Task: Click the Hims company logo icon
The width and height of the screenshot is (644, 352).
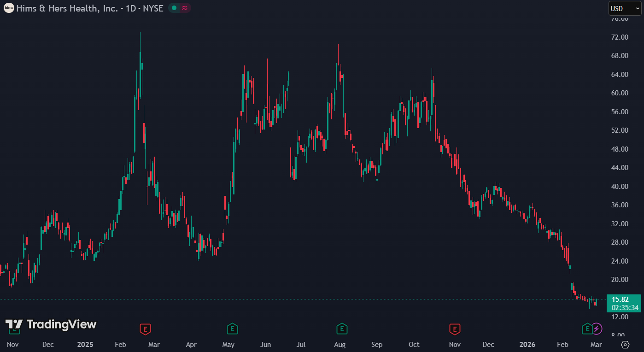Action: (9, 8)
